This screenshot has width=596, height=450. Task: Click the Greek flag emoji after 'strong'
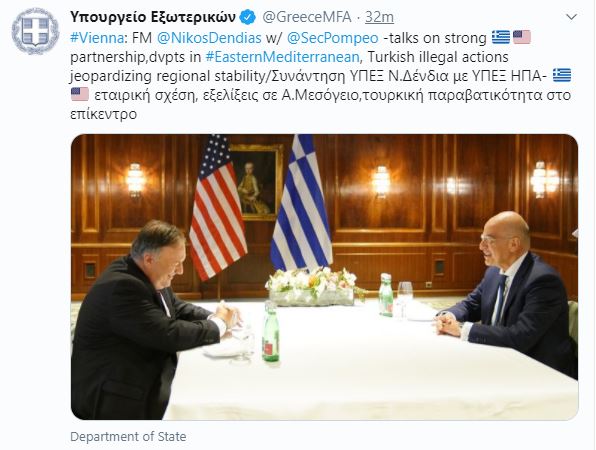[x=501, y=37]
